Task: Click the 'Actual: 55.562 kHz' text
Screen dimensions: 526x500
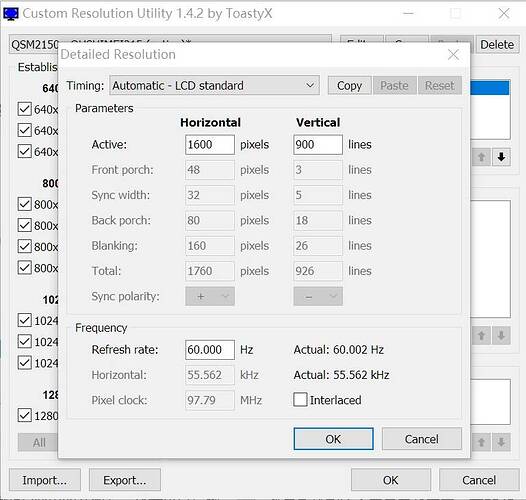Action: [x=341, y=375]
